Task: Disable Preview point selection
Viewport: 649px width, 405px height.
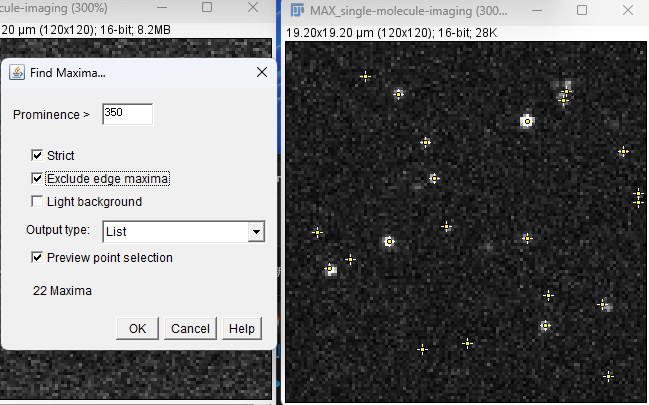Action: 37,258
